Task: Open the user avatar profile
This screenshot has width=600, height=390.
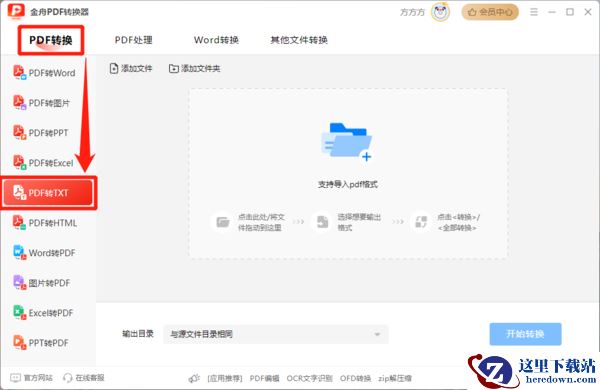Action: tap(440, 12)
